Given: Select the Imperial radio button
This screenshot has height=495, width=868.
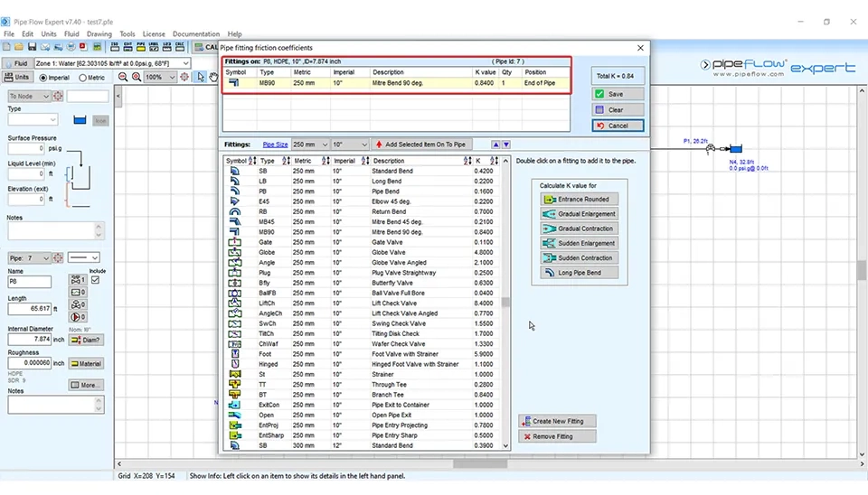Looking at the screenshot, I should pos(42,78).
